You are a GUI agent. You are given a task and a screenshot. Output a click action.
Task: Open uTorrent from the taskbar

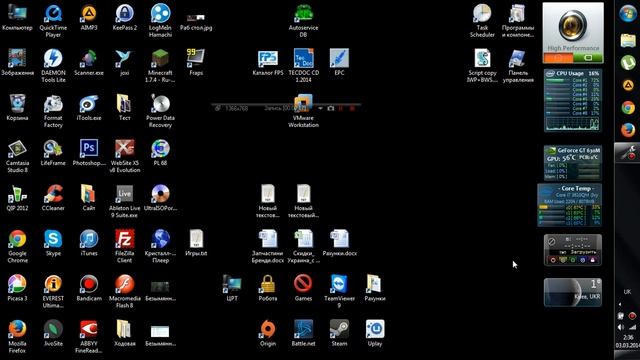[x=628, y=62]
